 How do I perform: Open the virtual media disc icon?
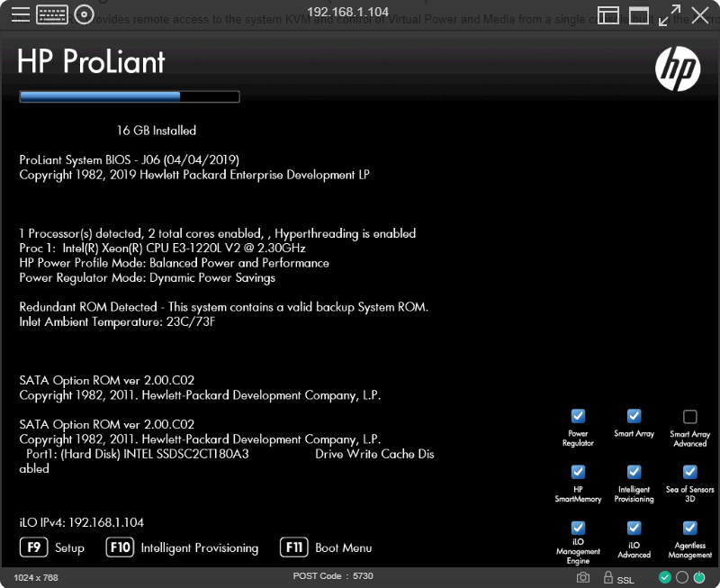point(84,14)
